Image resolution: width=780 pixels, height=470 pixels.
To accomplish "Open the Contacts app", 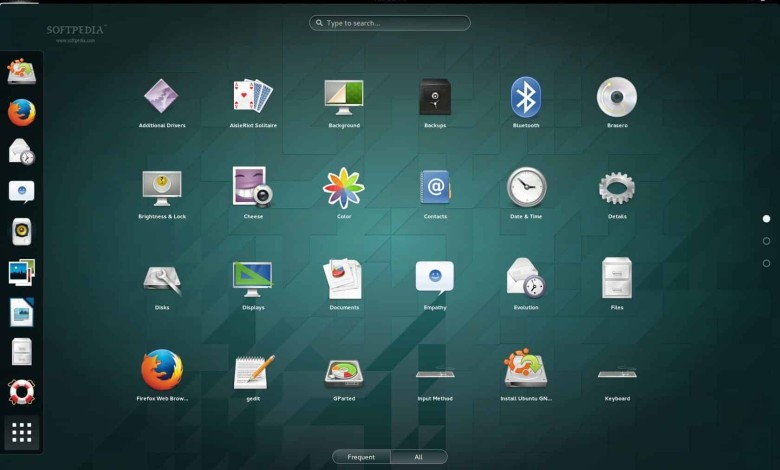I will click(435, 187).
